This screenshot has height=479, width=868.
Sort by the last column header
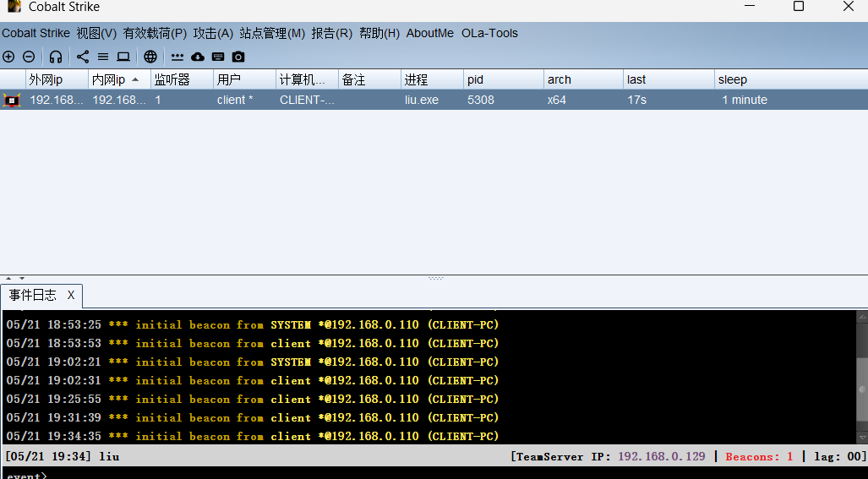(669, 79)
